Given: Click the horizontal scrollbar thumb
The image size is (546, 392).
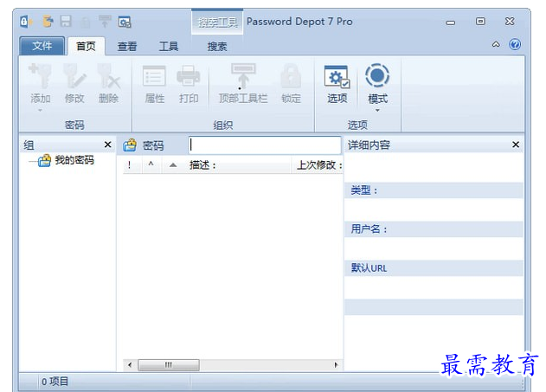Looking at the screenshot, I should tap(169, 365).
